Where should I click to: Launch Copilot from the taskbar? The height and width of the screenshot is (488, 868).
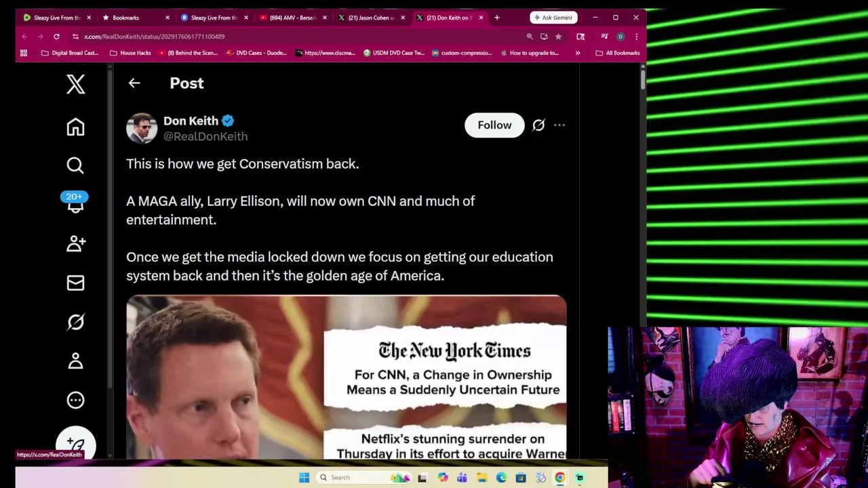pos(443,477)
